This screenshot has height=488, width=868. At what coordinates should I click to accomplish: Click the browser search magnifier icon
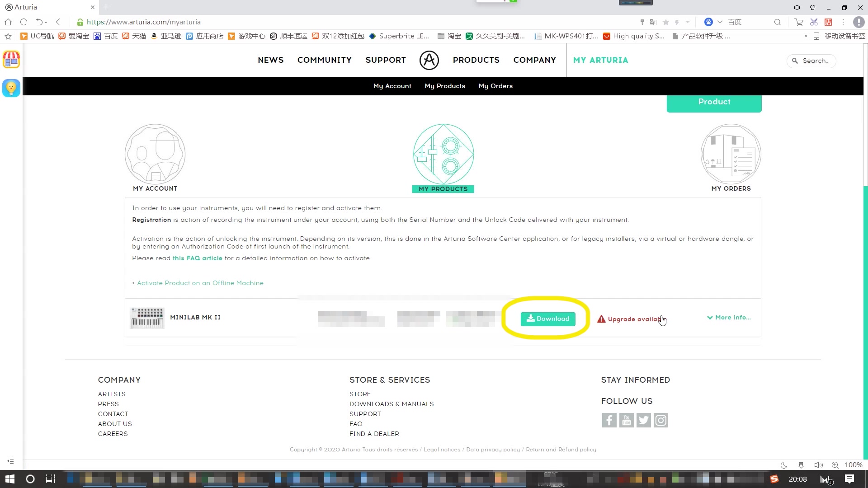click(777, 22)
